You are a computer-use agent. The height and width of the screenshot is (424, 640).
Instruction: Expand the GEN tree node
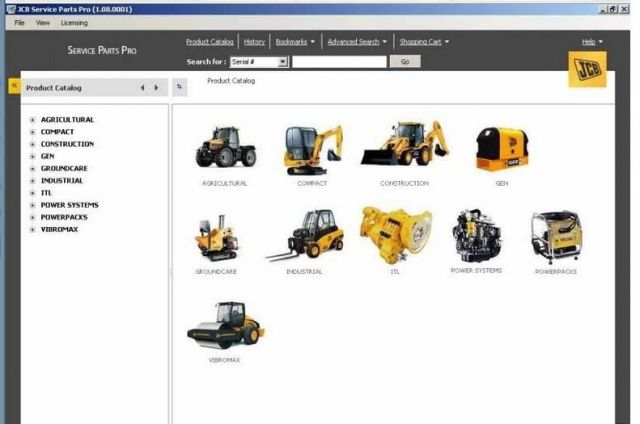(x=32, y=156)
